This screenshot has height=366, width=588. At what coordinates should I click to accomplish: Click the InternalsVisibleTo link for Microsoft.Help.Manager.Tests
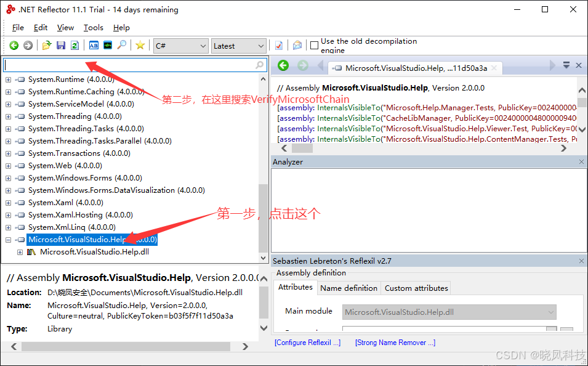pos(348,108)
